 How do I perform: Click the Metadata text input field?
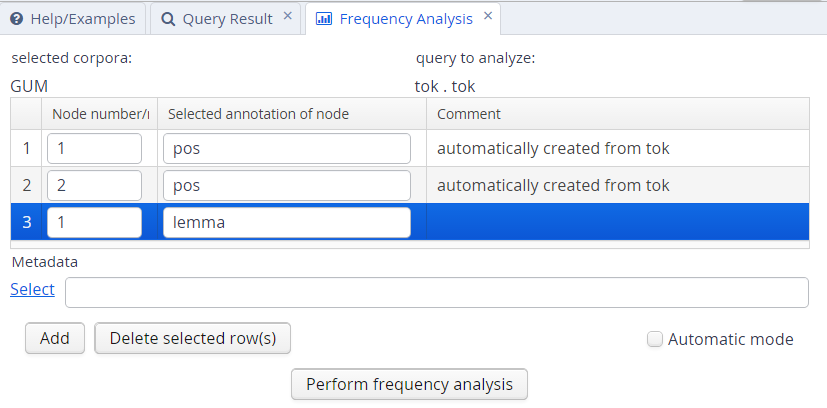click(x=436, y=292)
